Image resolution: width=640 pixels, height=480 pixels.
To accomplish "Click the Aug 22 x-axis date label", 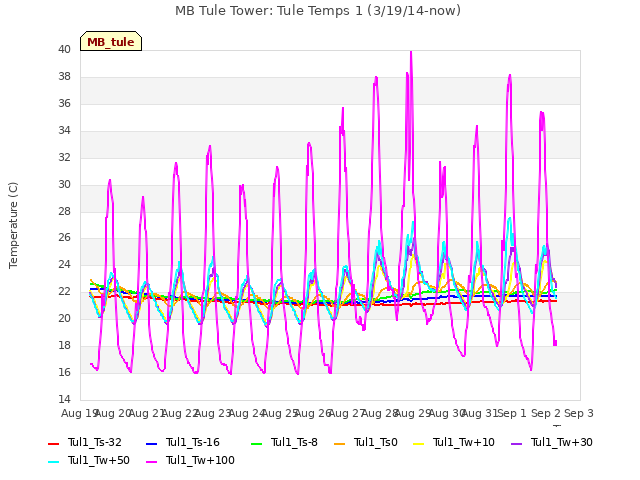I will pyautogui.click(x=180, y=413).
